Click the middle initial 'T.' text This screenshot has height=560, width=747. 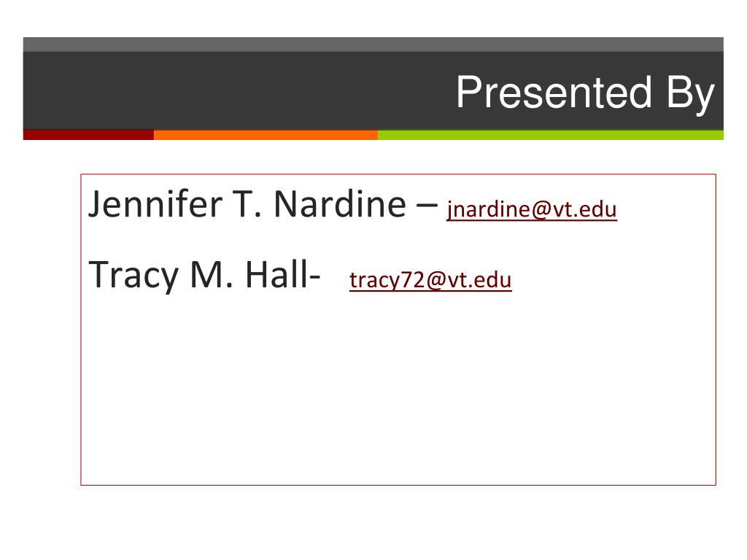(247, 204)
